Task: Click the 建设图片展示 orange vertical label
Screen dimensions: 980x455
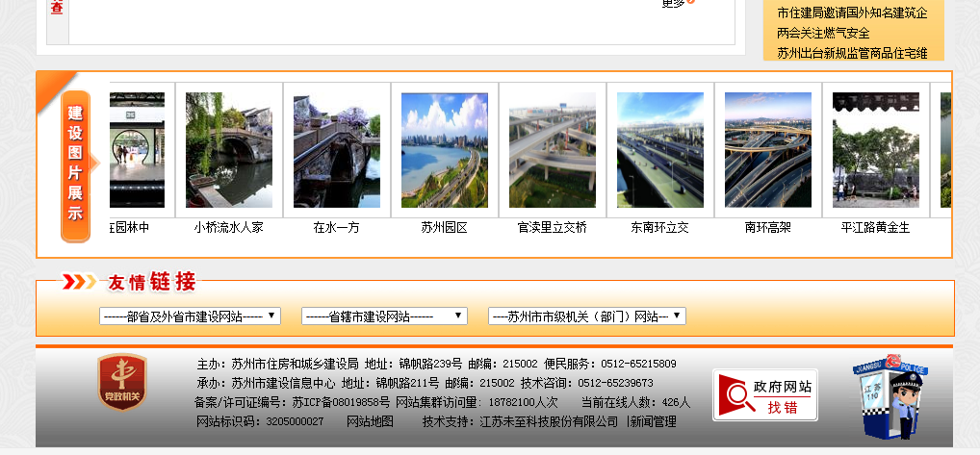Action: (x=75, y=164)
